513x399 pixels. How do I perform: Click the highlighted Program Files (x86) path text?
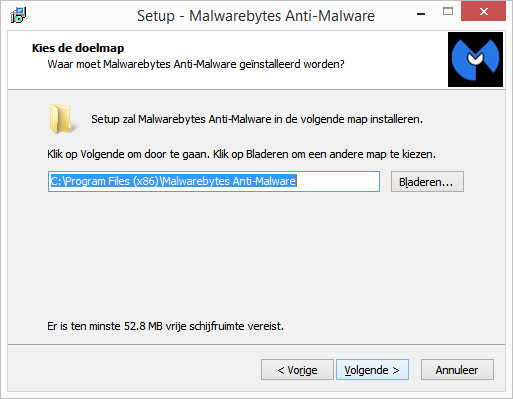(x=173, y=181)
